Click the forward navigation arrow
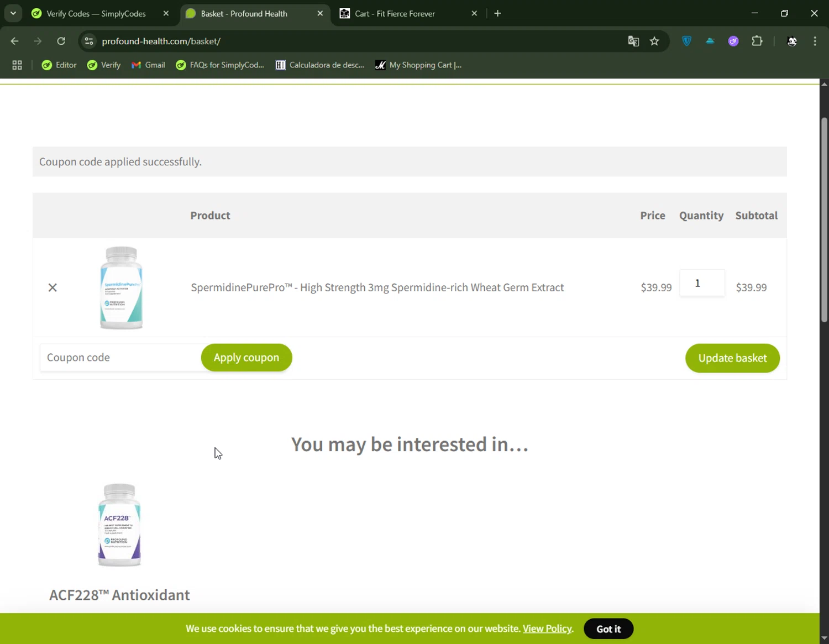This screenshot has width=829, height=644. click(x=38, y=41)
